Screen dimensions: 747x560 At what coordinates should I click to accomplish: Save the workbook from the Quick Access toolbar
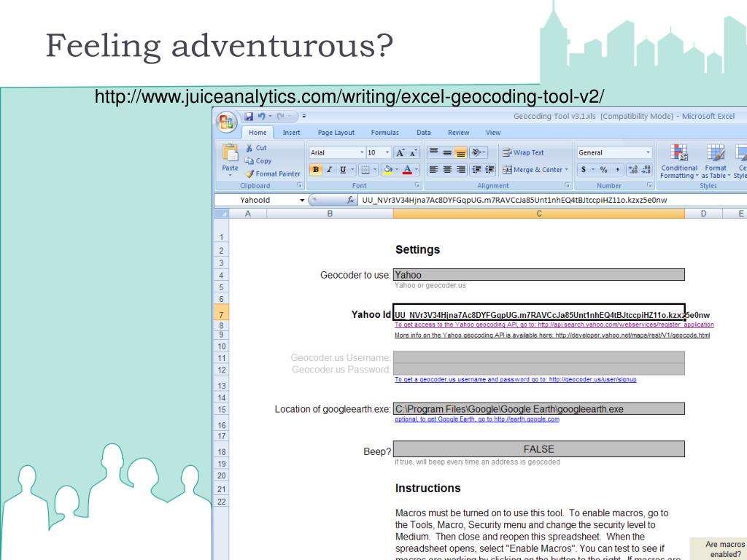pos(249,116)
